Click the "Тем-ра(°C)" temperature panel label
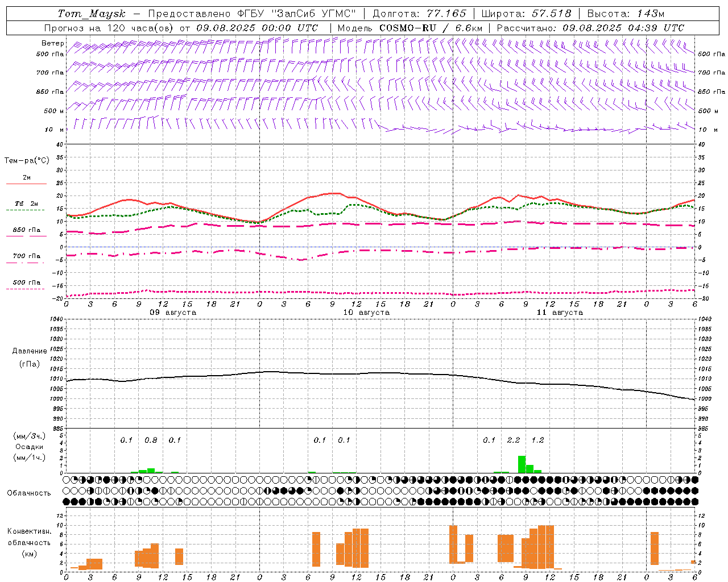The image size is (728, 582). [x=27, y=161]
